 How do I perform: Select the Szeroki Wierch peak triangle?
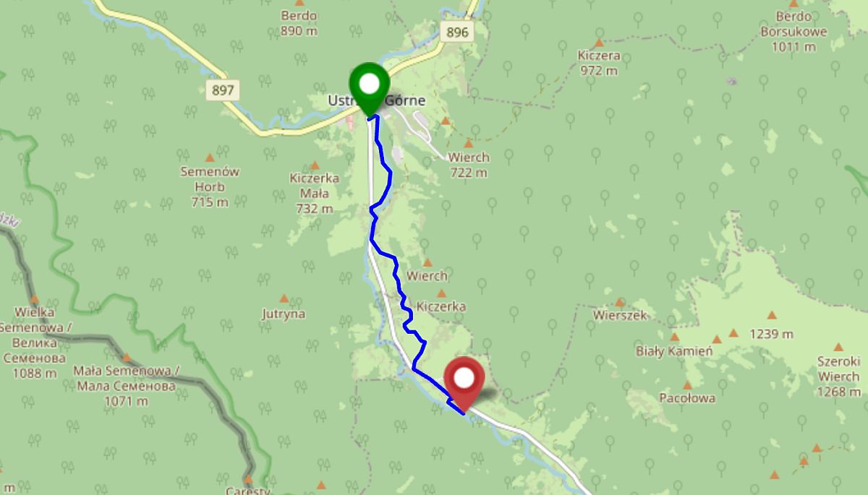(x=838, y=347)
